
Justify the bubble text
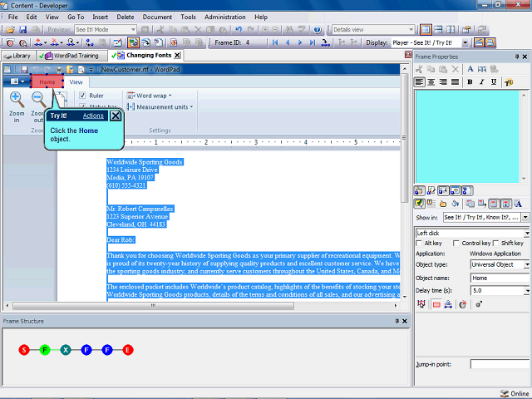pos(455,82)
